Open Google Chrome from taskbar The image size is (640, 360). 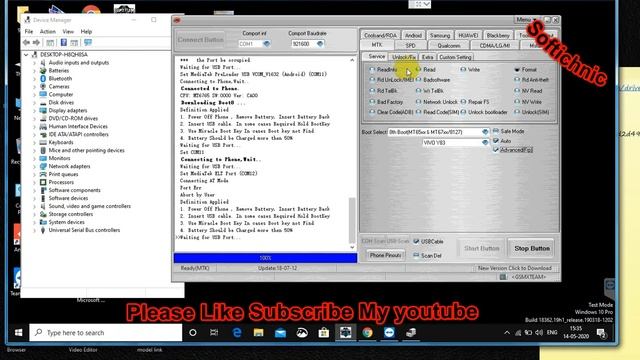point(367,333)
